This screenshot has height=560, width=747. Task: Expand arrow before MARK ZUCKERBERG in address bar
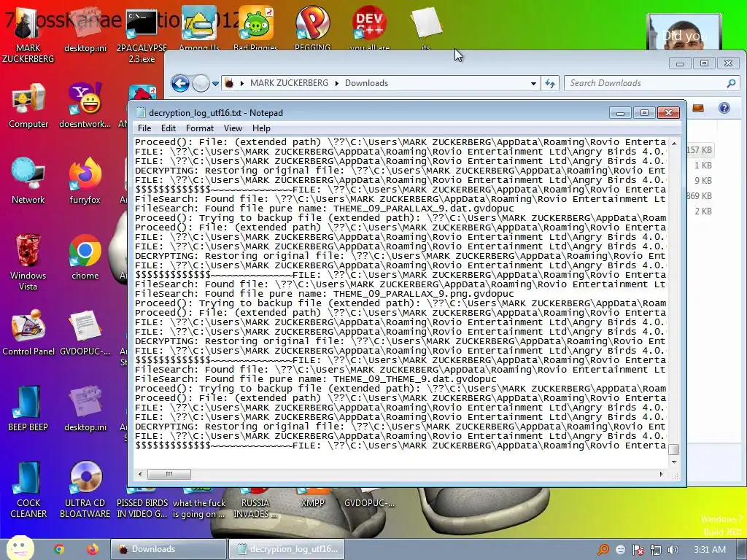[x=242, y=83]
